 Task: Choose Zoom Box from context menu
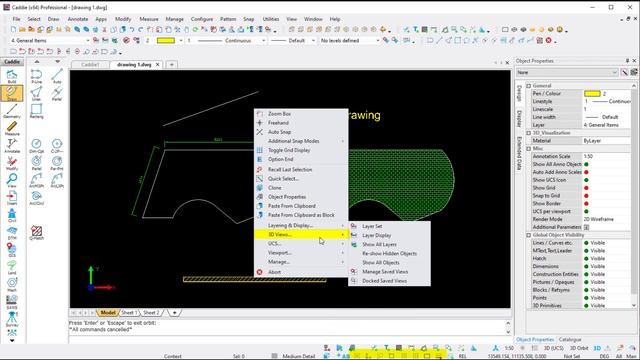[301, 114]
